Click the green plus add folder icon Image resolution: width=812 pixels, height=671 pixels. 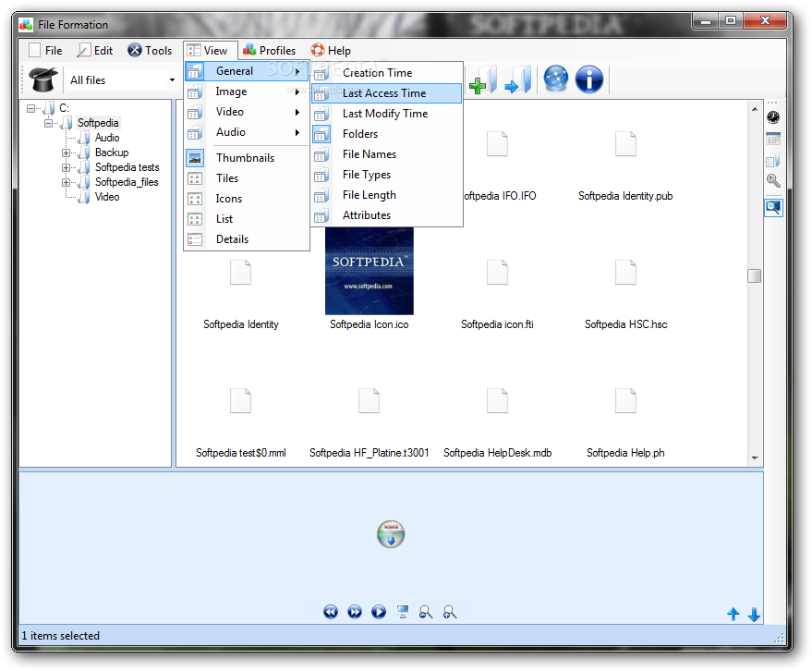pyautogui.click(x=483, y=80)
